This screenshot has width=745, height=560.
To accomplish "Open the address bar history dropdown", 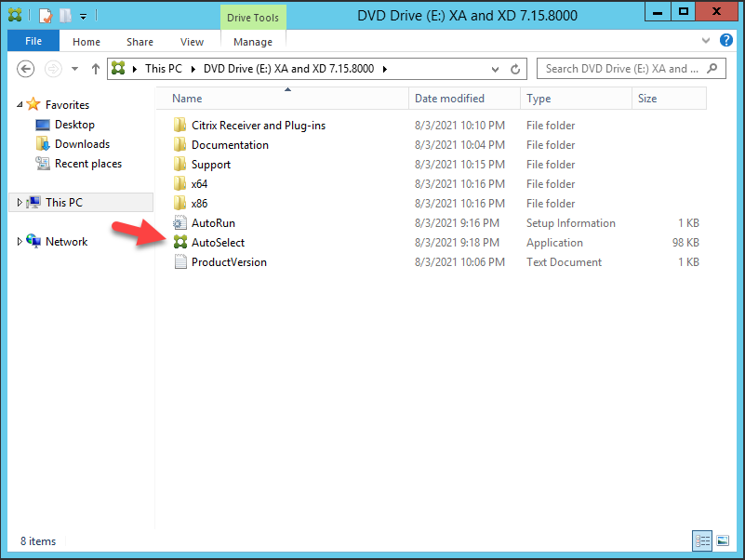I will (x=495, y=70).
